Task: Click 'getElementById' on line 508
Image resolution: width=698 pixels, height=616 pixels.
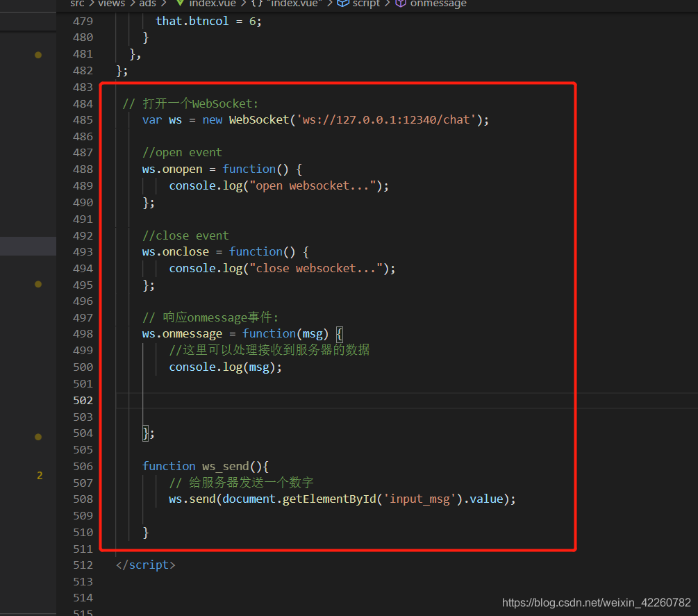Action: pos(329,499)
